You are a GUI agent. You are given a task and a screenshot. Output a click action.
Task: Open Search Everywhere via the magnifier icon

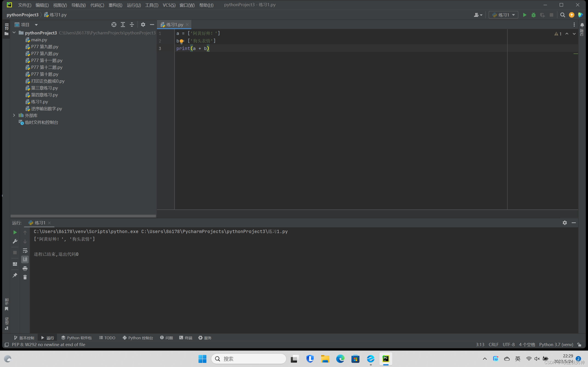[x=563, y=15]
